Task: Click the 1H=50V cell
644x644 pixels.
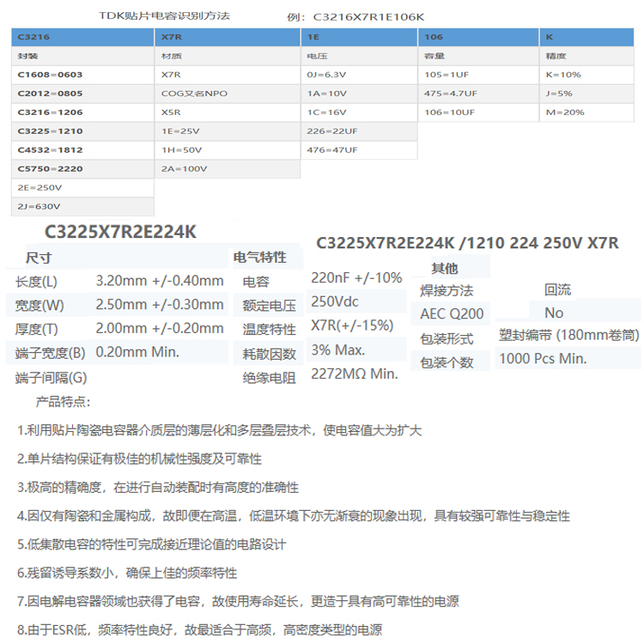Action: (228, 150)
